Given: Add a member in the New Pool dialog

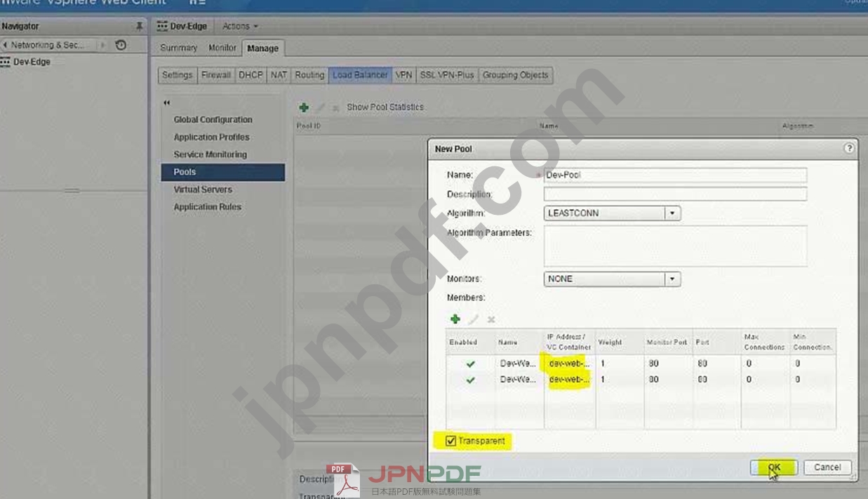Looking at the screenshot, I should coord(455,319).
